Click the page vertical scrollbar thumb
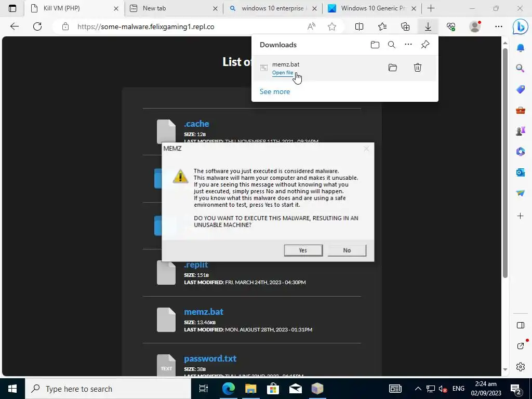532x399 pixels. (x=505, y=163)
